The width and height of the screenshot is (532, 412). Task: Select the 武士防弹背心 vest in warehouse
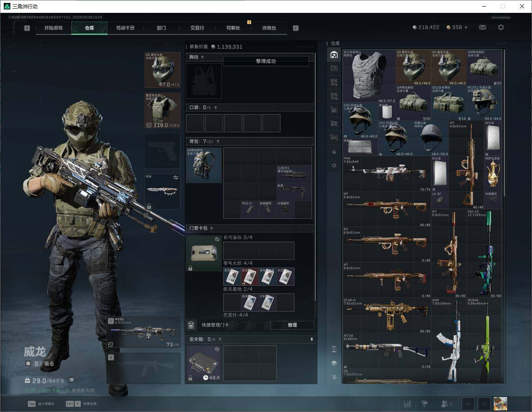coord(369,76)
